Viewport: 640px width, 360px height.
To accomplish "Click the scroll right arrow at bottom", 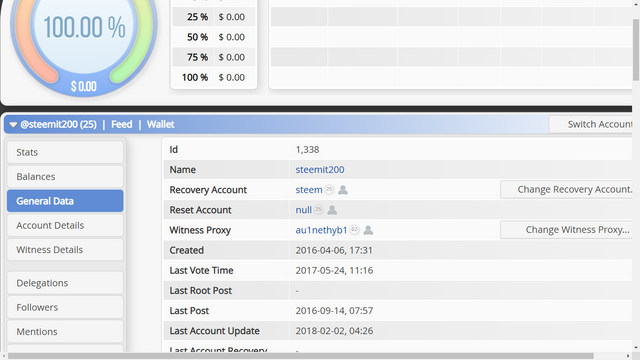I will point(628,356).
